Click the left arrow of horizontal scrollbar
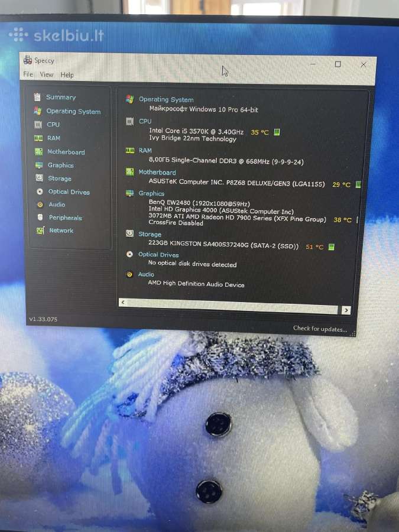 pos(123,302)
